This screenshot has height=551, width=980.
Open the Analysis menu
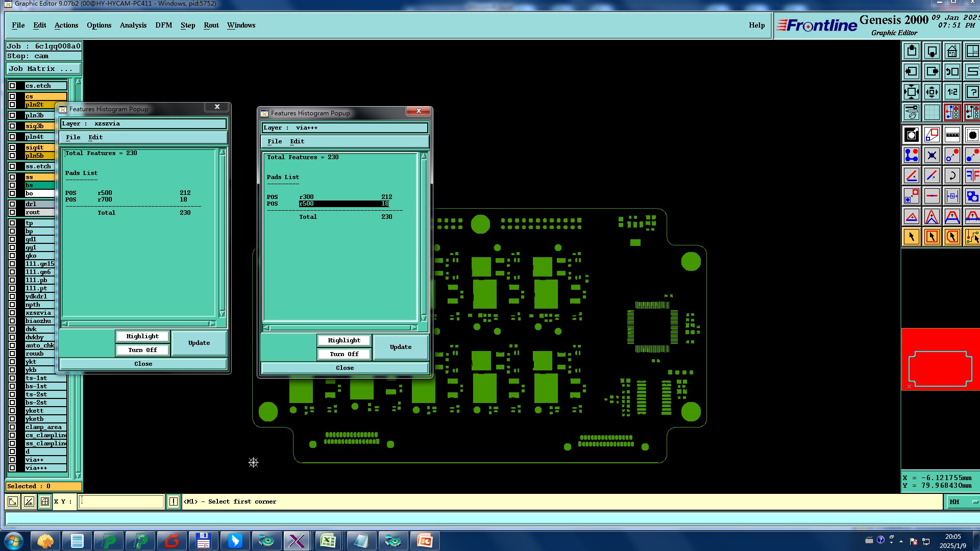pyautogui.click(x=133, y=25)
